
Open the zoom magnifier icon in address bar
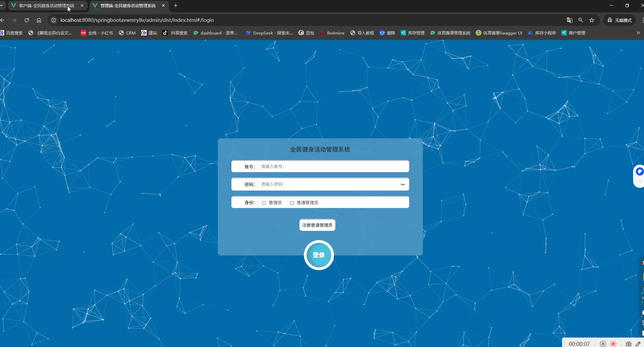(x=580, y=20)
